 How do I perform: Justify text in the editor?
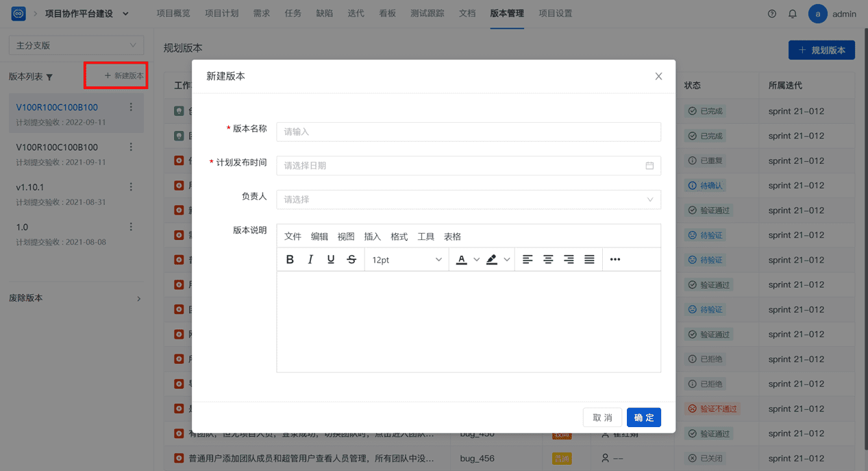(589, 260)
